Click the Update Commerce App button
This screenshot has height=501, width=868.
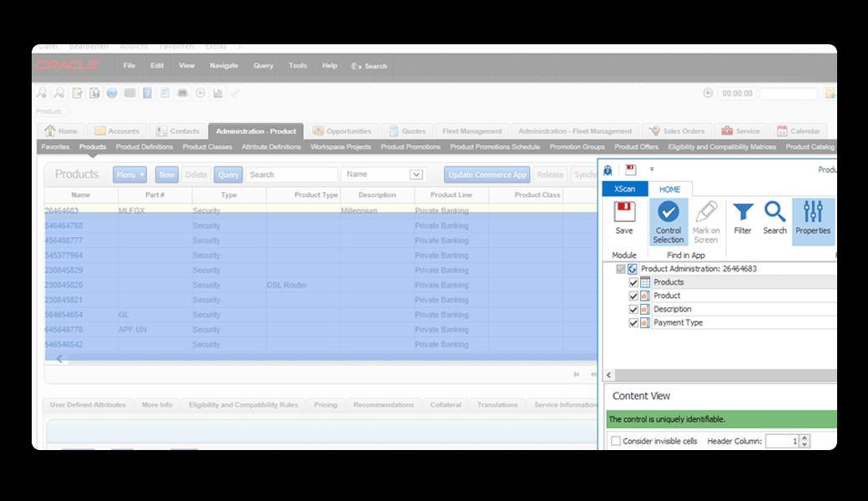[487, 174]
